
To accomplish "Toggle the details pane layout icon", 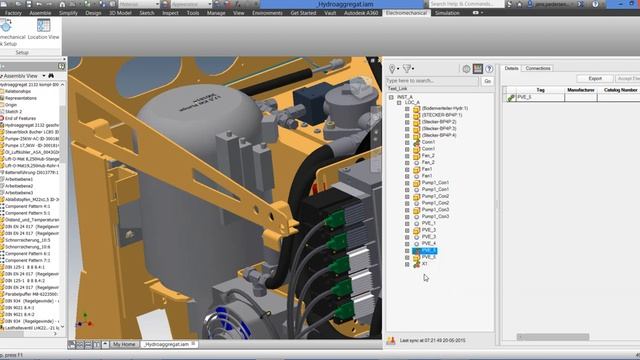I will point(478,69).
